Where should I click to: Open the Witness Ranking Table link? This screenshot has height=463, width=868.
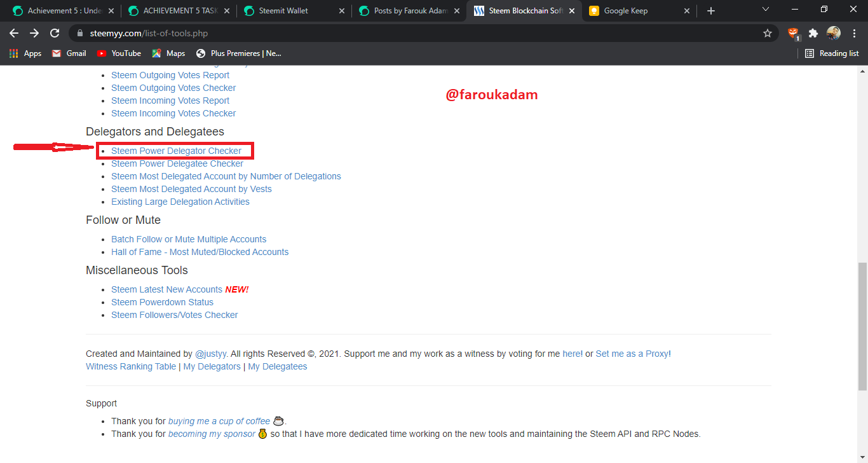[x=131, y=366]
